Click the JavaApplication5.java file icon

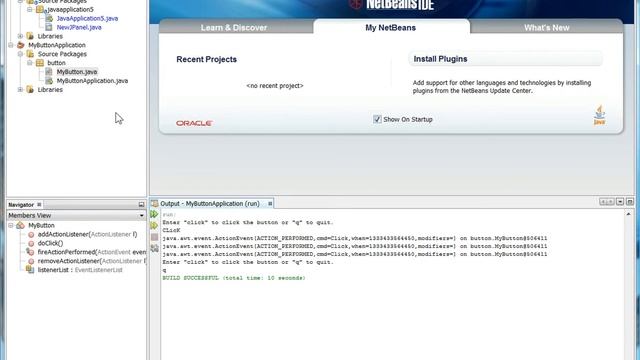click(49, 18)
